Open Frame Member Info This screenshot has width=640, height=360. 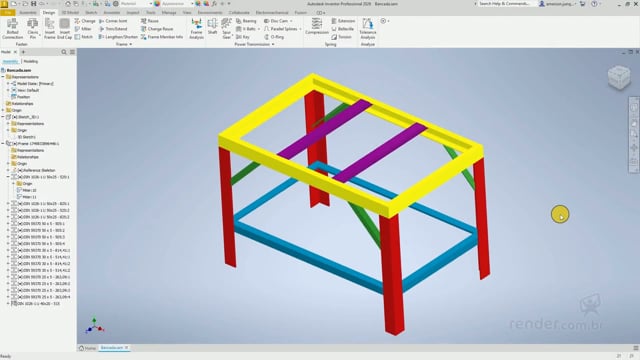[162, 37]
